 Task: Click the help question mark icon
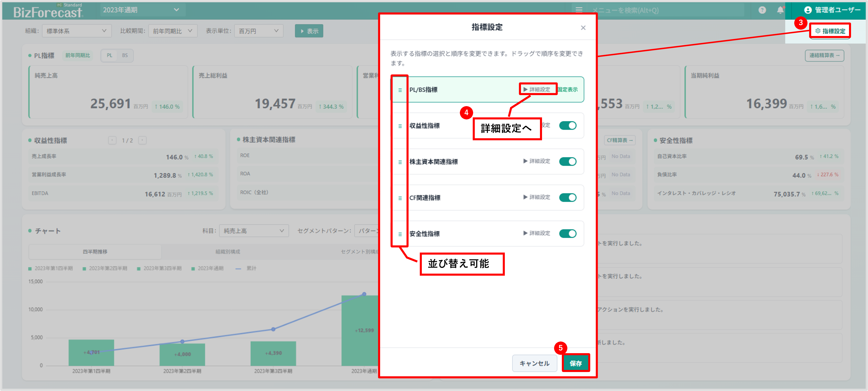point(762,10)
